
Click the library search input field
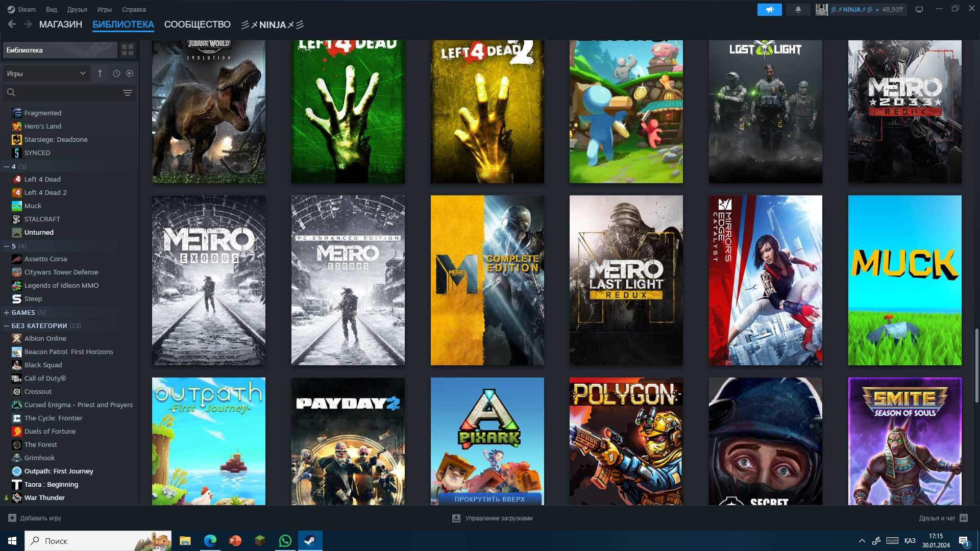coord(69,92)
